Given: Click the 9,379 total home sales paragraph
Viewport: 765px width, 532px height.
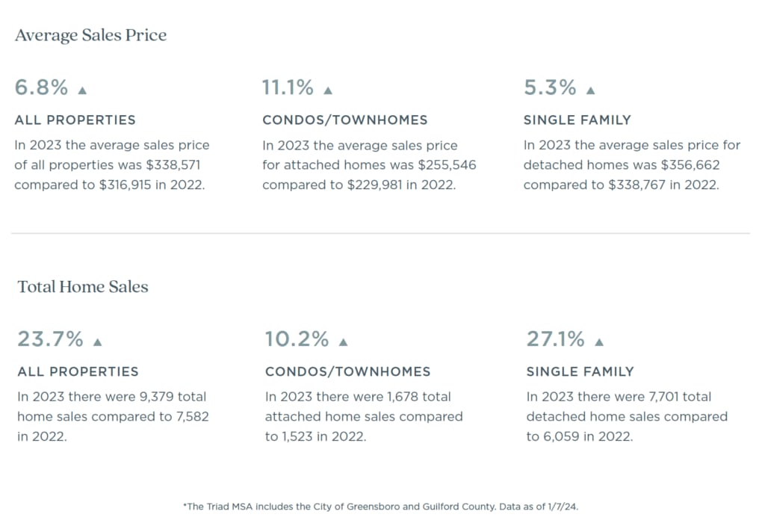Looking at the screenshot, I should click(114, 416).
